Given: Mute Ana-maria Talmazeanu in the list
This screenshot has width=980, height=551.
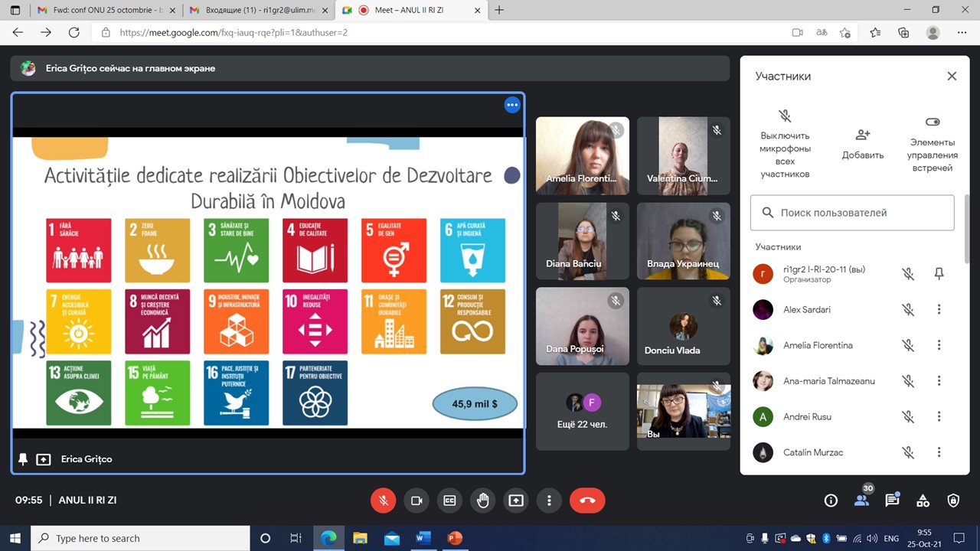Looking at the screenshot, I should click(908, 381).
